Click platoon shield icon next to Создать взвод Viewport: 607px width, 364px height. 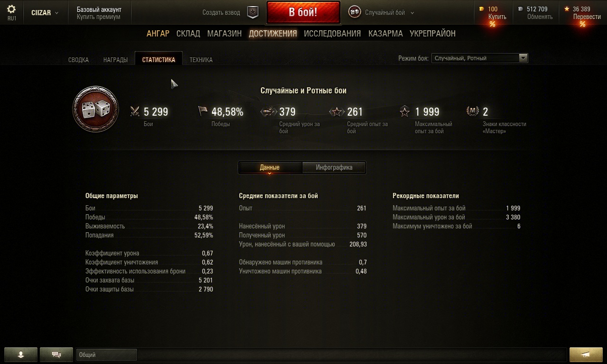point(253,12)
